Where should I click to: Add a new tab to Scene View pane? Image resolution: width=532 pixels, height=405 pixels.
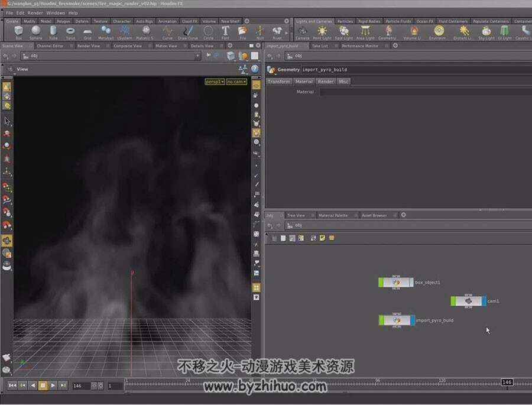click(x=230, y=46)
